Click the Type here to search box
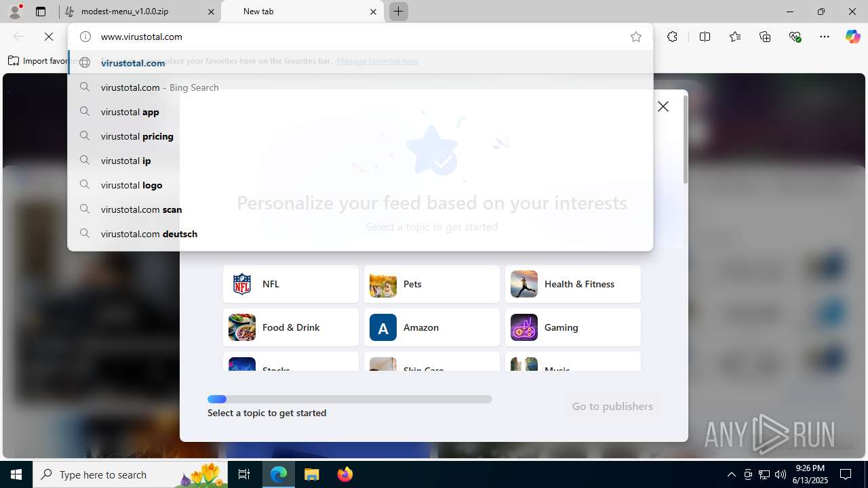The height and width of the screenshot is (488, 868). pyautogui.click(x=131, y=474)
